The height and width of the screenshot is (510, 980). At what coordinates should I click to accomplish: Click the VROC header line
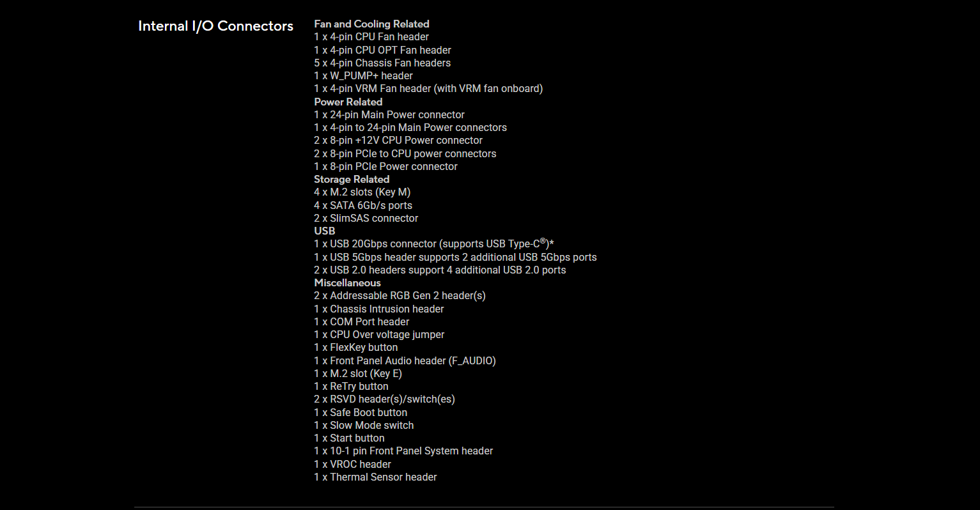point(352,464)
